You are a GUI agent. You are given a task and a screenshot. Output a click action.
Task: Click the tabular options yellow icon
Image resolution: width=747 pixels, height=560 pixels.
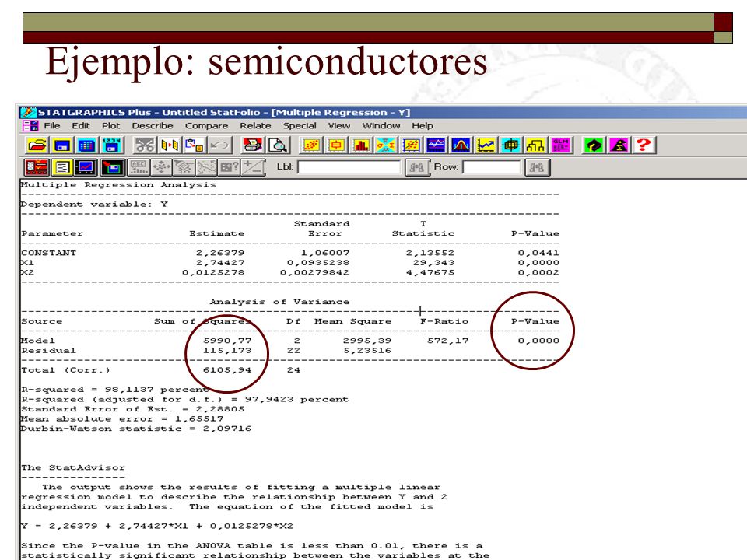pos(61,167)
